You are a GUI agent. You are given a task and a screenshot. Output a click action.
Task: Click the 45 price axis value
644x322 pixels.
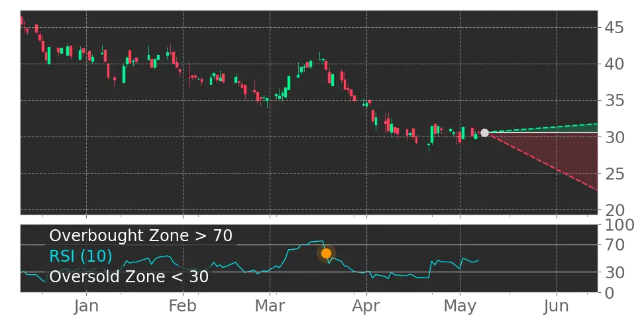click(x=614, y=28)
